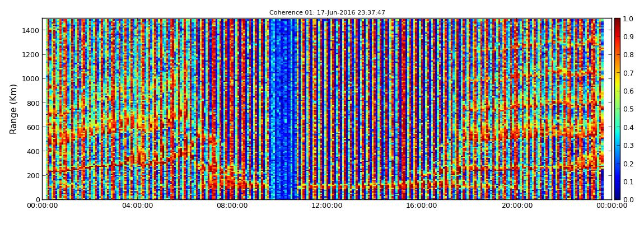Click the colorbar 0.9 tick label
The image size is (644, 228).
(x=628, y=37)
